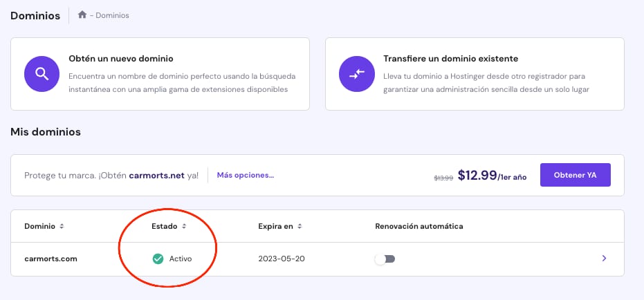Click the purple search magnifier icon

[42, 74]
